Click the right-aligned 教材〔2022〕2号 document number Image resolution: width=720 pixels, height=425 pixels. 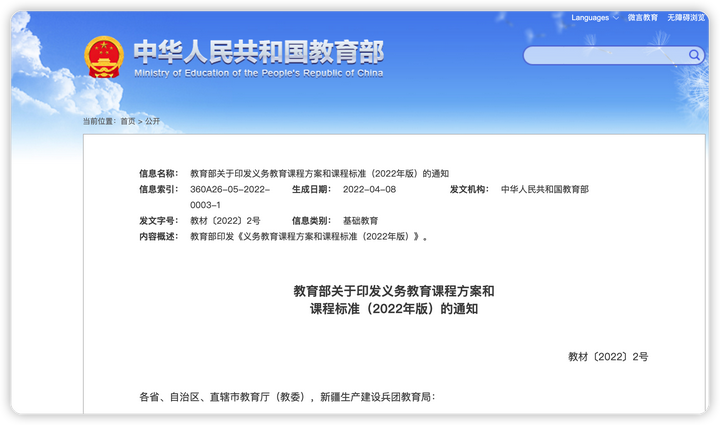coord(608,356)
